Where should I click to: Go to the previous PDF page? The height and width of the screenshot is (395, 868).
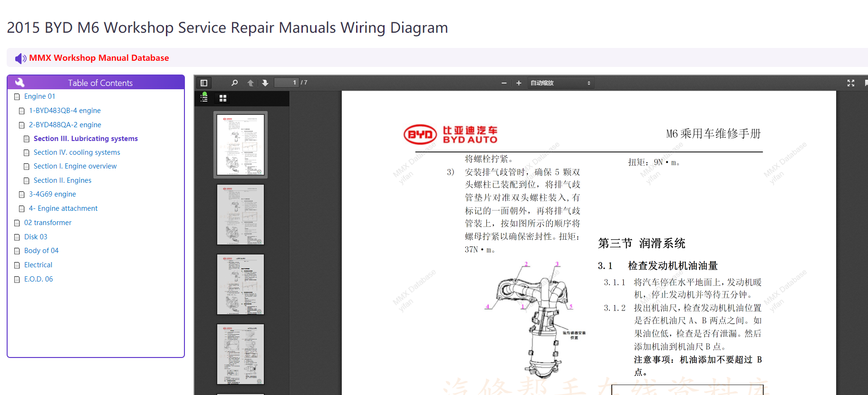(x=251, y=83)
